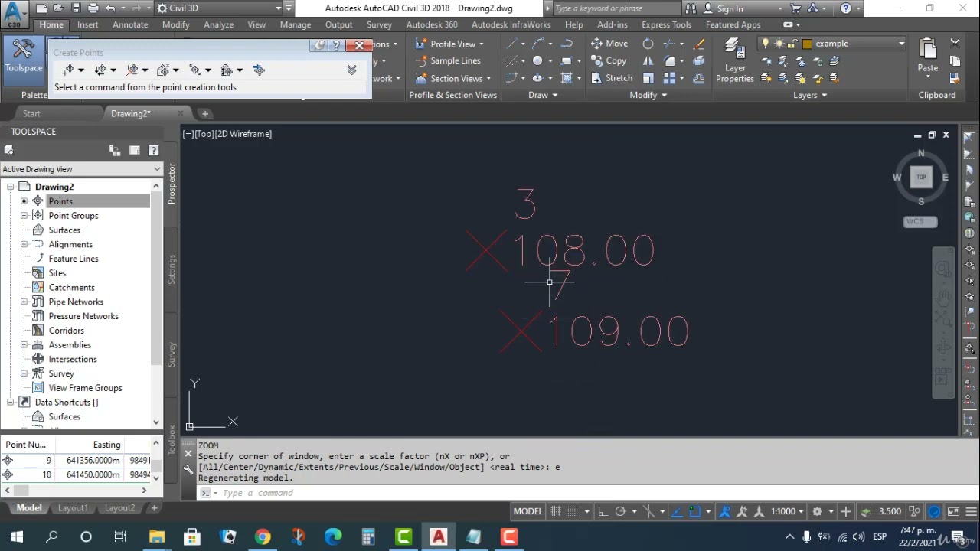Open the Express Tools tab
The height and width of the screenshot is (551, 980).
click(x=666, y=24)
